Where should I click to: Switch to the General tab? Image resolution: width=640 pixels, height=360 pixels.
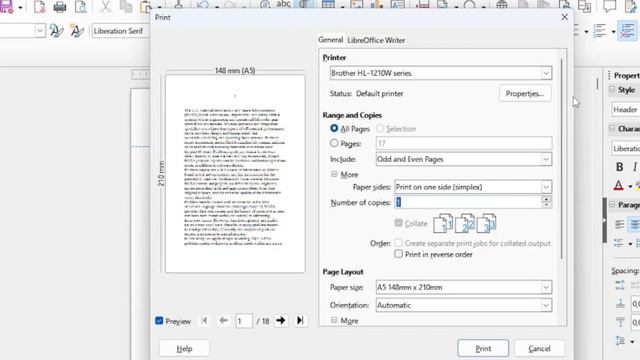[331, 40]
